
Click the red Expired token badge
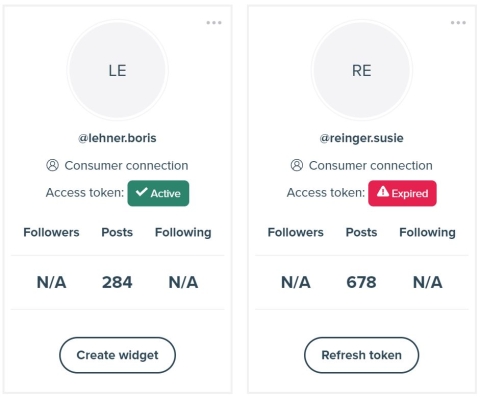tap(402, 193)
